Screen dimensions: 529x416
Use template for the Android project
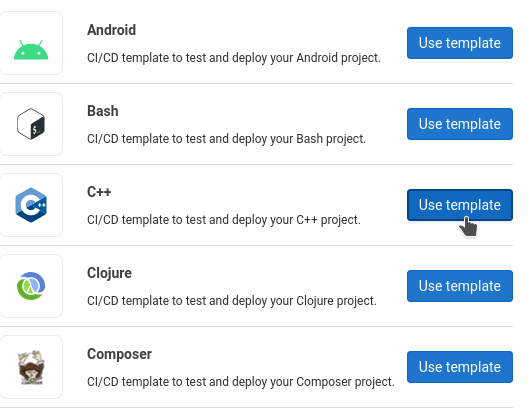(460, 43)
